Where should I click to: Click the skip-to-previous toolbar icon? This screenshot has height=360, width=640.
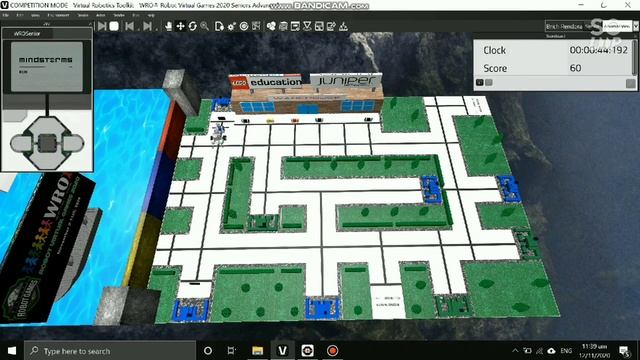pos(129,26)
